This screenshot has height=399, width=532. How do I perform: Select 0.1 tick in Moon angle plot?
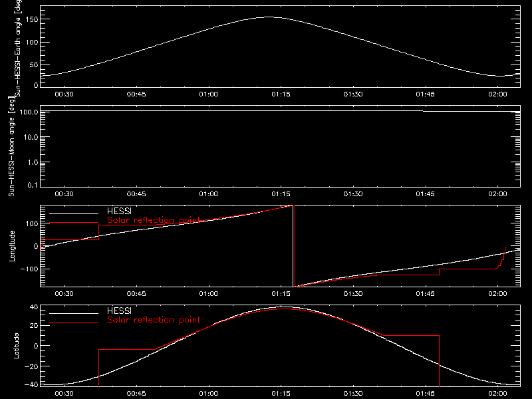[x=33, y=186]
